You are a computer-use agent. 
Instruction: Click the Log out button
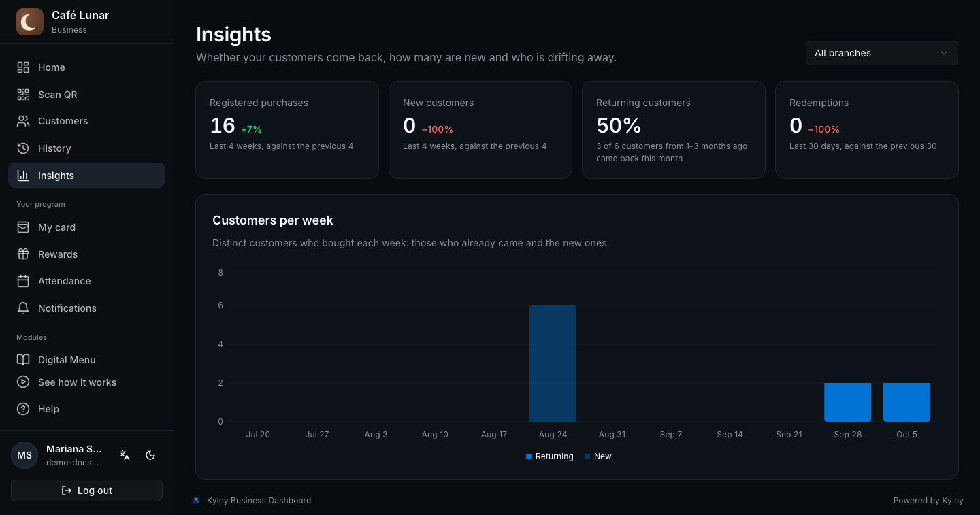(x=86, y=491)
